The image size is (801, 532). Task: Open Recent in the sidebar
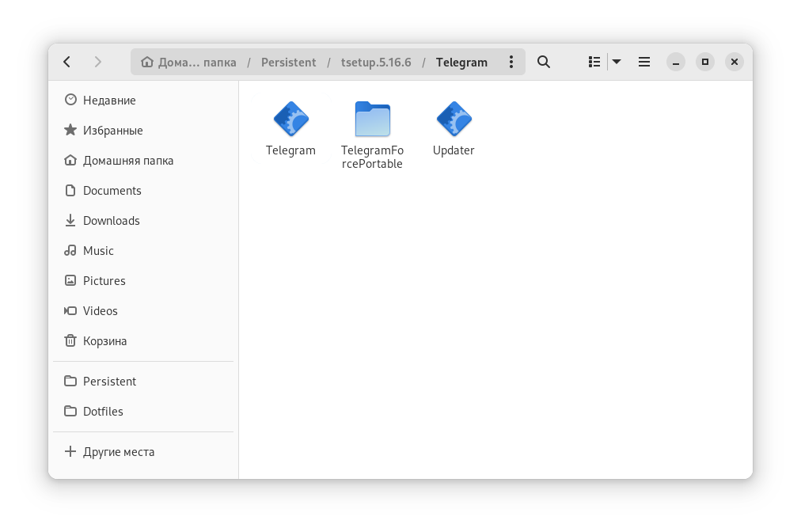click(x=109, y=101)
